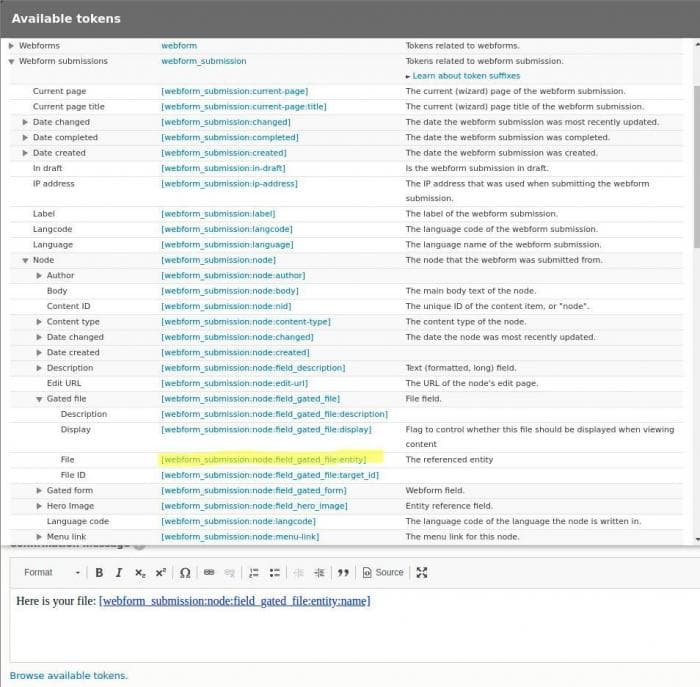Insert the current-page token

[235, 91]
